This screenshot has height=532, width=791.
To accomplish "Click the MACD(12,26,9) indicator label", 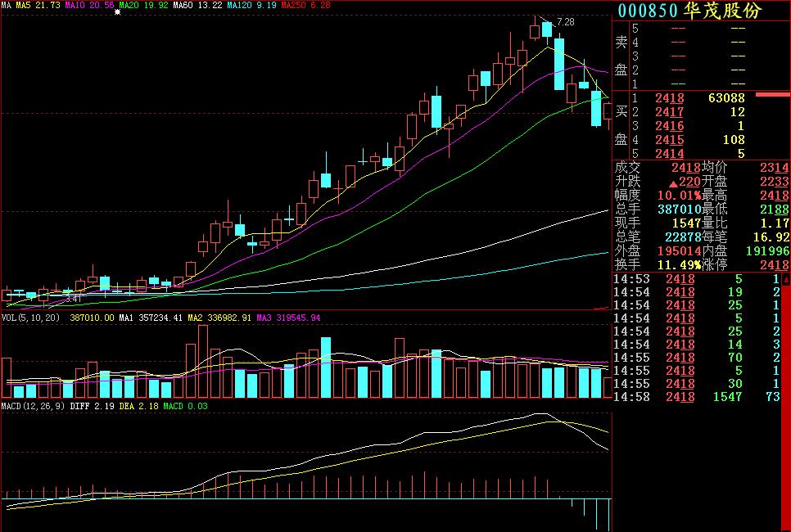I will pyautogui.click(x=33, y=406).
